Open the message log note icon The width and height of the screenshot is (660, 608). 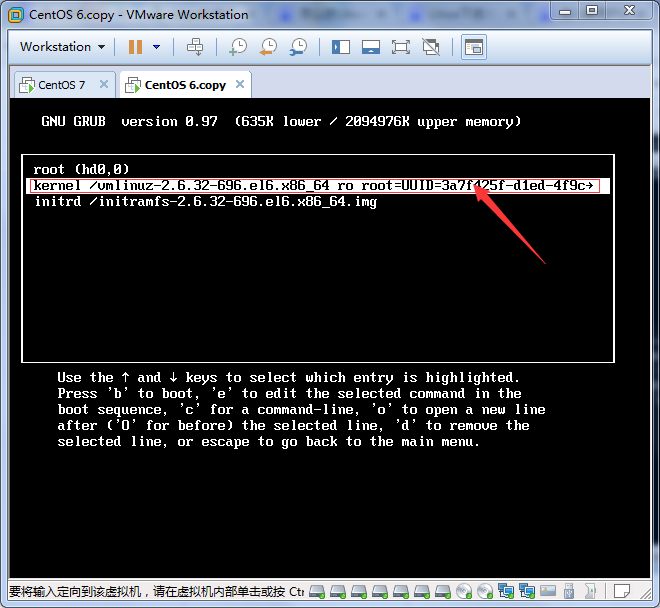(x=622, y=592)
